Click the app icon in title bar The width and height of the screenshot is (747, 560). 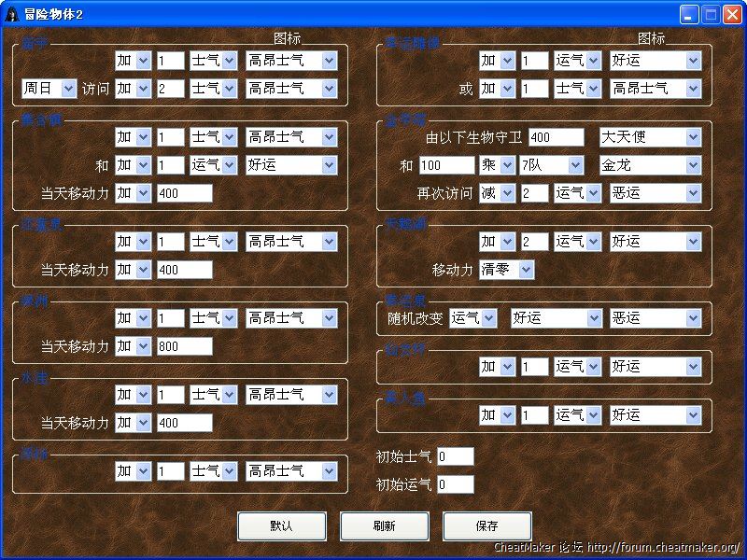(x=13, y=14)
